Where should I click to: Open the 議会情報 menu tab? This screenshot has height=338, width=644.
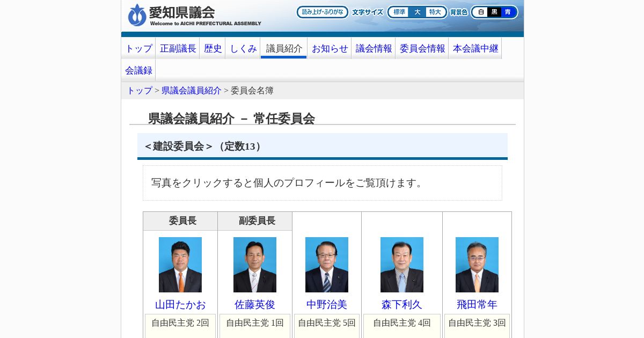(374, 48)
